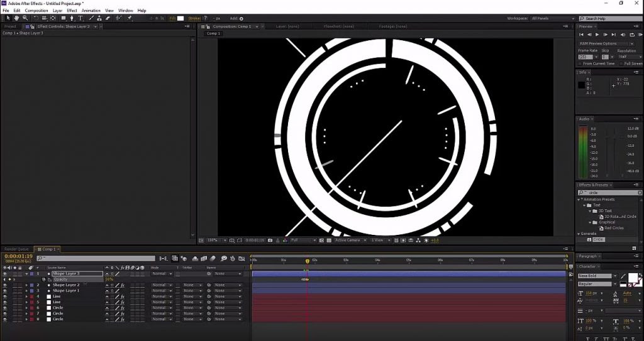The width and height of the screenshot is (644, 341).
Task: Open the Resolution Half dropdown in Preview
Action: coord(629,57)
